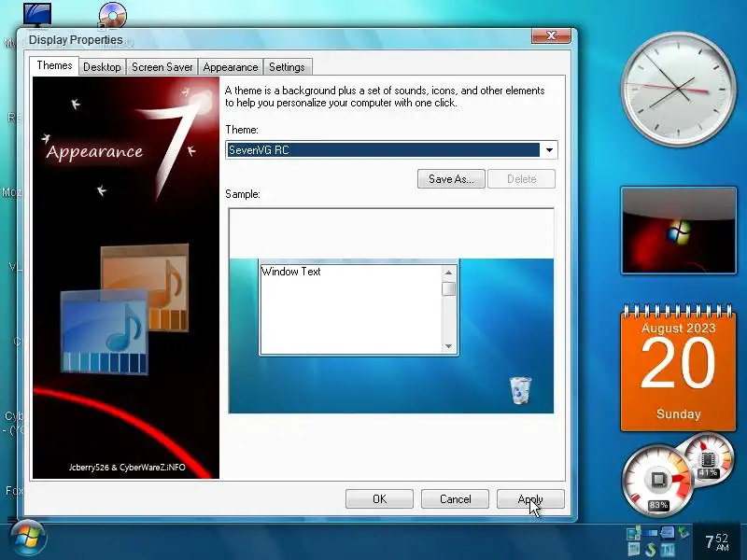Click the analog clock gadget
This screenshot has height=560, width=747.
pos(679,89)
